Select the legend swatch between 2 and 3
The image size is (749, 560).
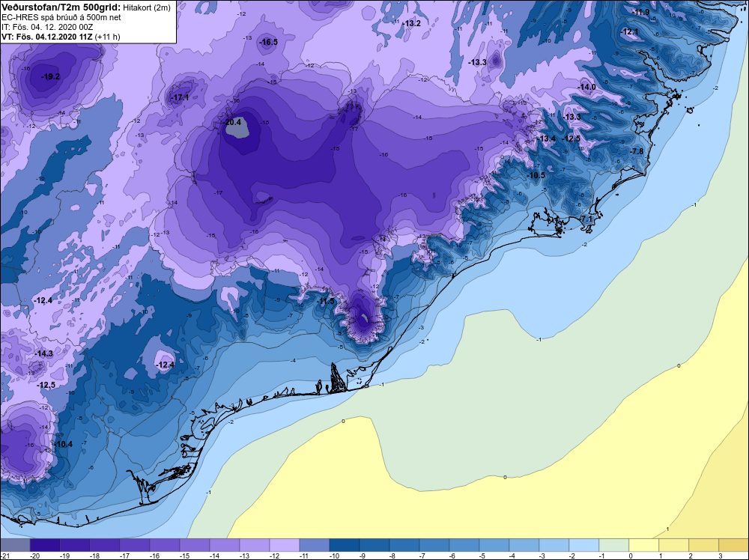tap(704, 545)
